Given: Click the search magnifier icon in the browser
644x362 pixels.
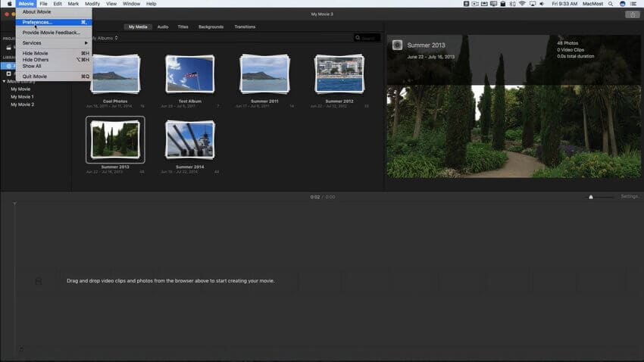Looking at the screenshot, I should pyautogui.click(x=358, y=38).
